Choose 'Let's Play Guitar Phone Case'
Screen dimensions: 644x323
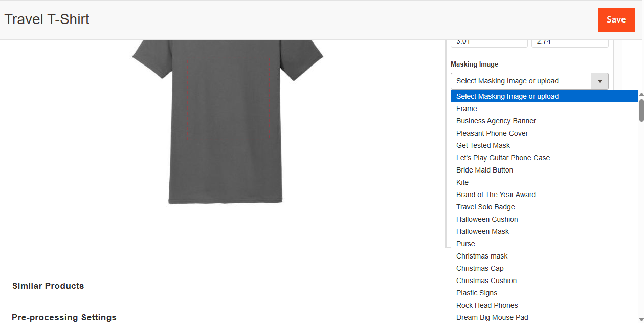pyautogui.click(x=503, y=158)
